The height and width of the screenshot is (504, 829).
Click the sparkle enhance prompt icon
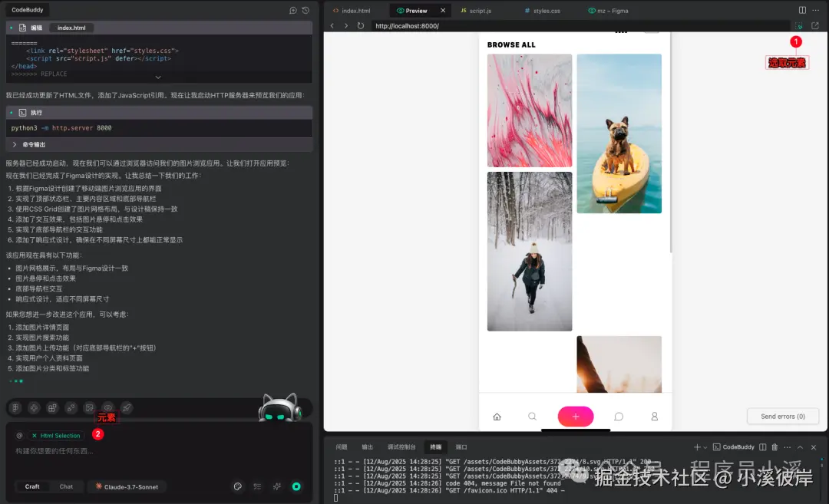[x=276, y=486]
